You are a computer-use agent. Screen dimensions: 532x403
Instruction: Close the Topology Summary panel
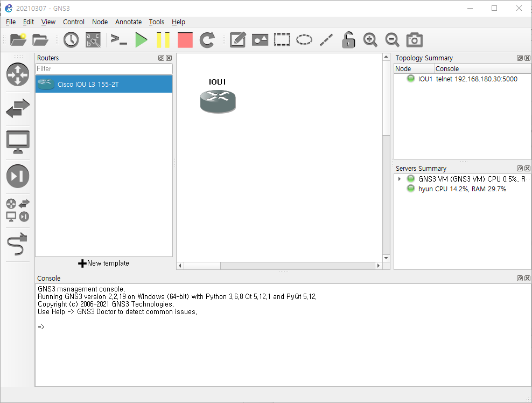pyautogui.click(x=527, y=58)
